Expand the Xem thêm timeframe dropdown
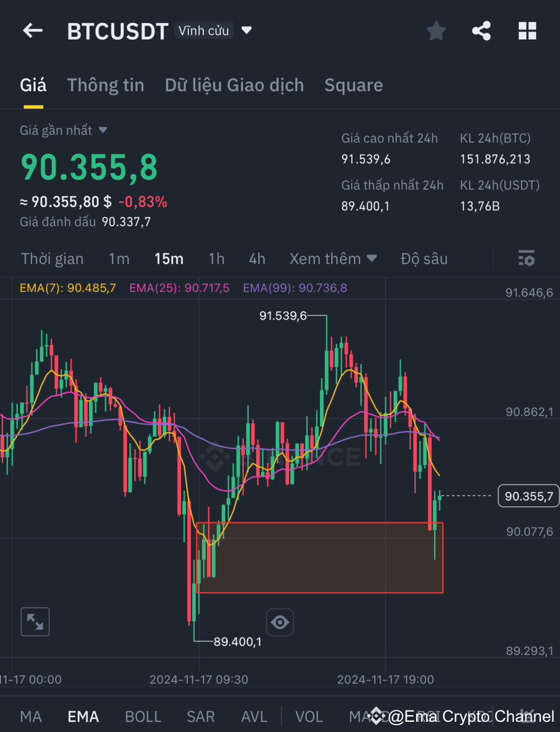Image resolution: width=560 pixels, height=732 pixels. tap(334, 258)
